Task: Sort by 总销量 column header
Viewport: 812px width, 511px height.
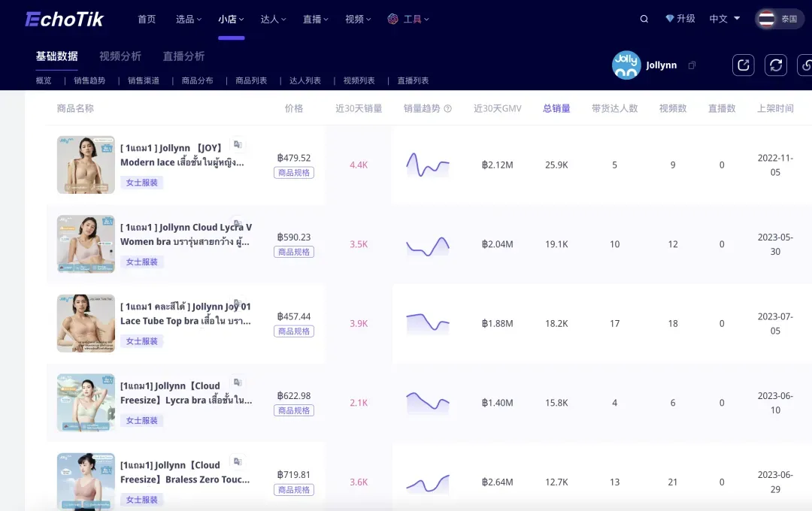Action: 556,108
